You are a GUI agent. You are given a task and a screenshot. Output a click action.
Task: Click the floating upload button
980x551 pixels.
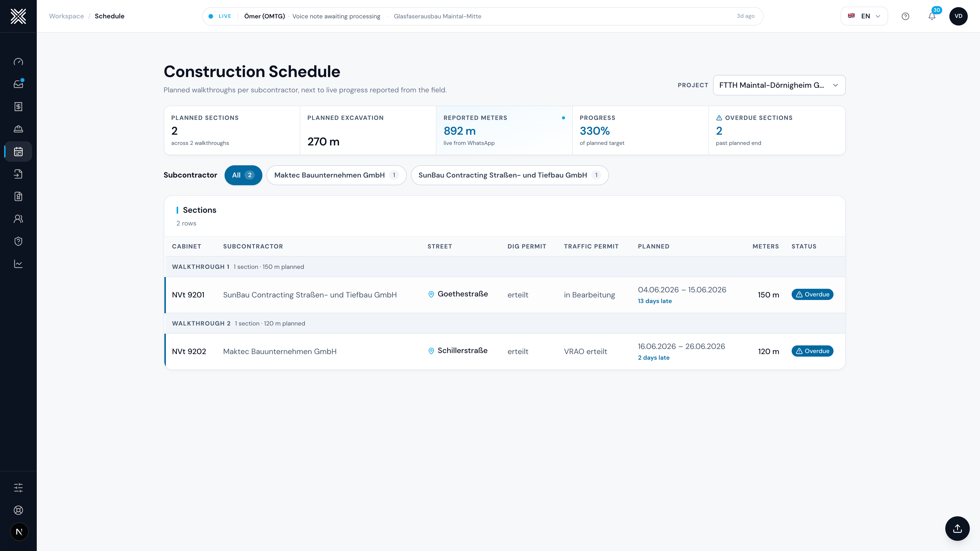coord(957,528)
